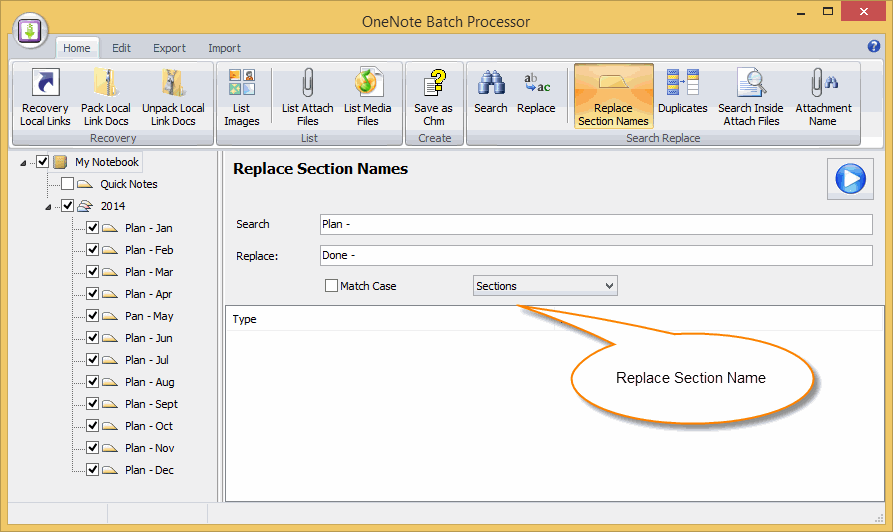Screen dimensions: 893x532
Task: Click the Plan - Dec section icon
Action: tap(110, 470)
